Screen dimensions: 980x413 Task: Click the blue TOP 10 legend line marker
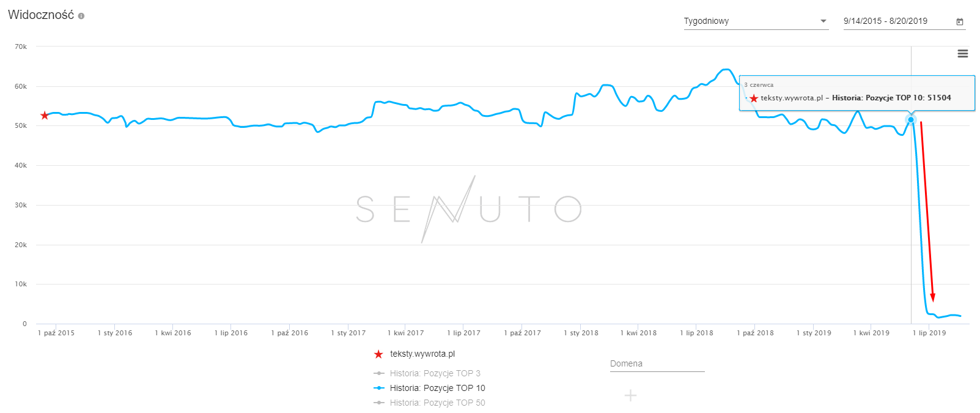[x=379, y=388]
